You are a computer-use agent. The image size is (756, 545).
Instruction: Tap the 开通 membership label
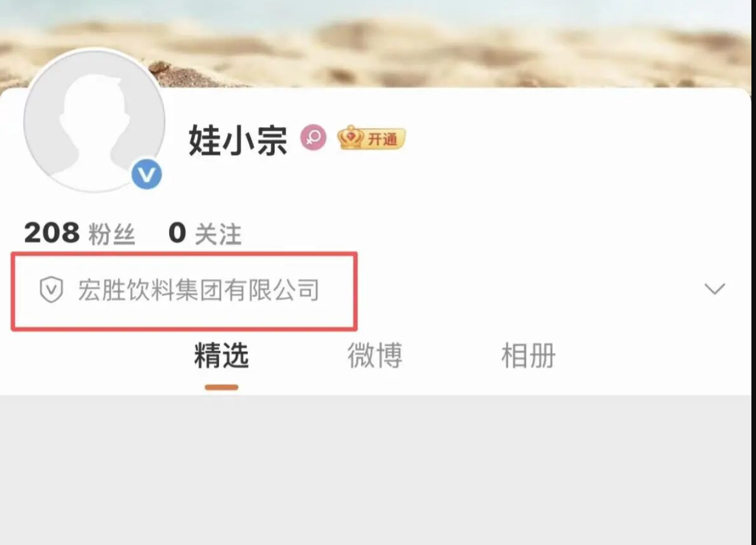tap(383, 139)
